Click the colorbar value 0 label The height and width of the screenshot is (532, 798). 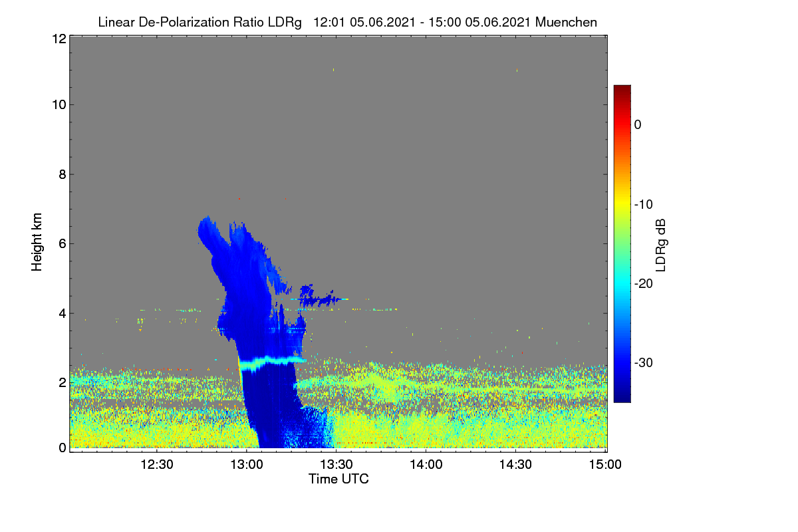(x=638, y=124)
